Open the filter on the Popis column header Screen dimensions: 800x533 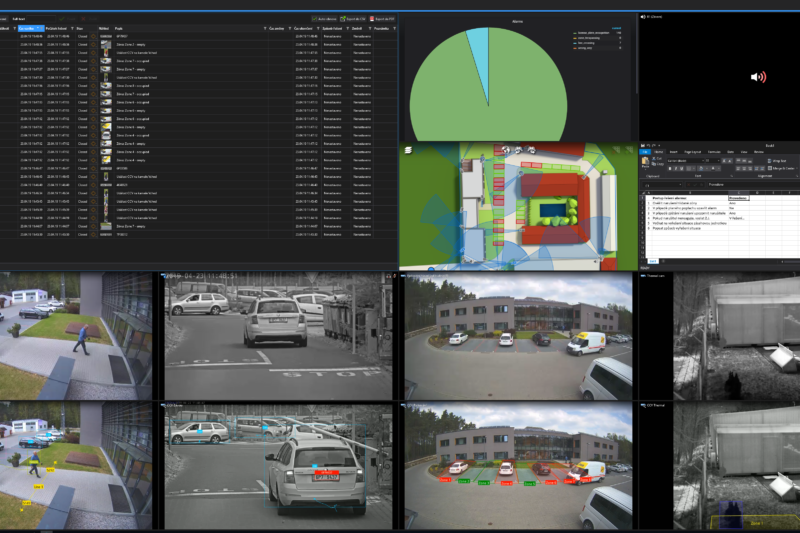coord(264,28)
